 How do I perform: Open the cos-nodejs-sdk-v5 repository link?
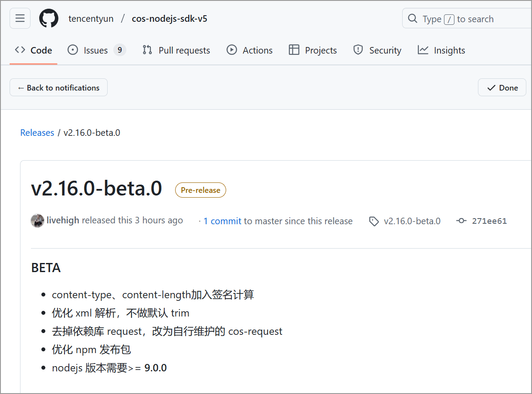tap(169, 19)
